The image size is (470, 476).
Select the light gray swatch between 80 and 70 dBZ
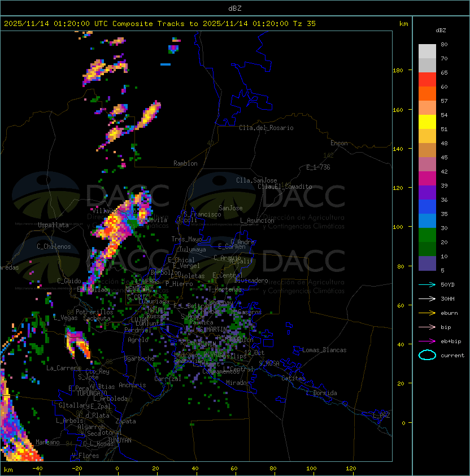(427, 51)
